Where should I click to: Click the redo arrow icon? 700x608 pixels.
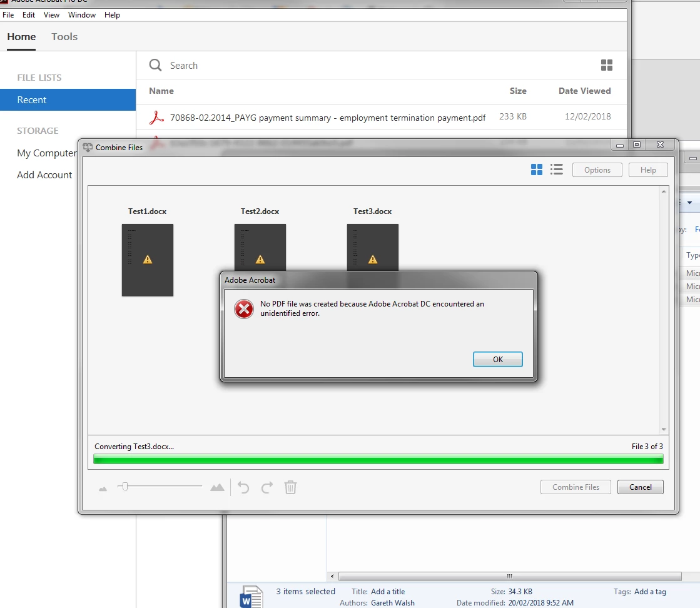267,487
